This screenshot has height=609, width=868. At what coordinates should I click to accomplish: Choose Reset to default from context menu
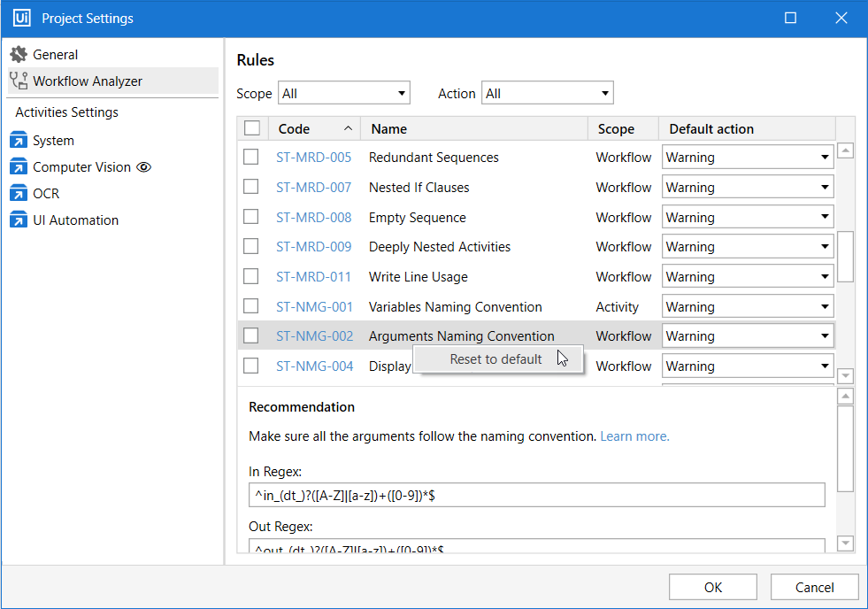click(x=495, y=359)
